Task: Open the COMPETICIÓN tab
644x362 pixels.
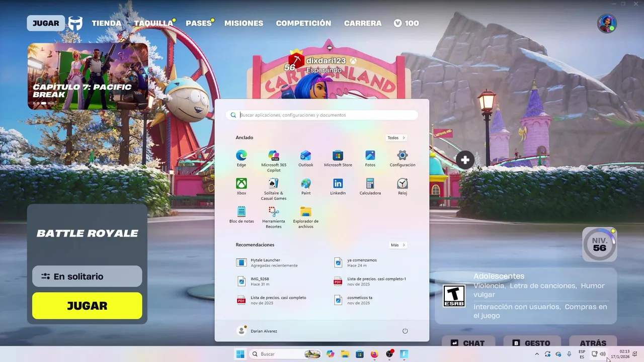Action: 303,23
